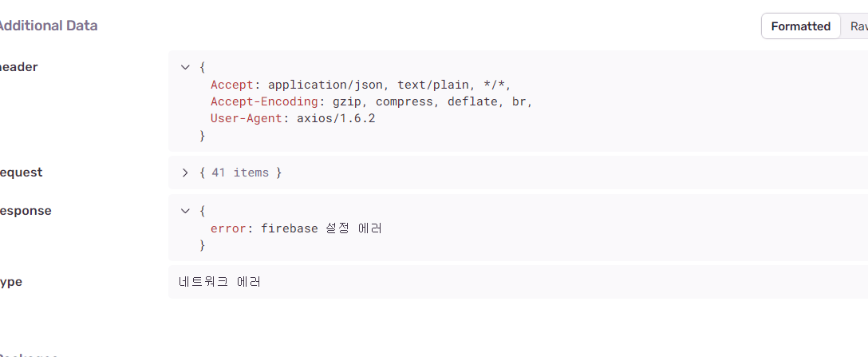The image size is (868, 357).
Task: Click the '41 items' summary text
Action: (x=240, y=173)
